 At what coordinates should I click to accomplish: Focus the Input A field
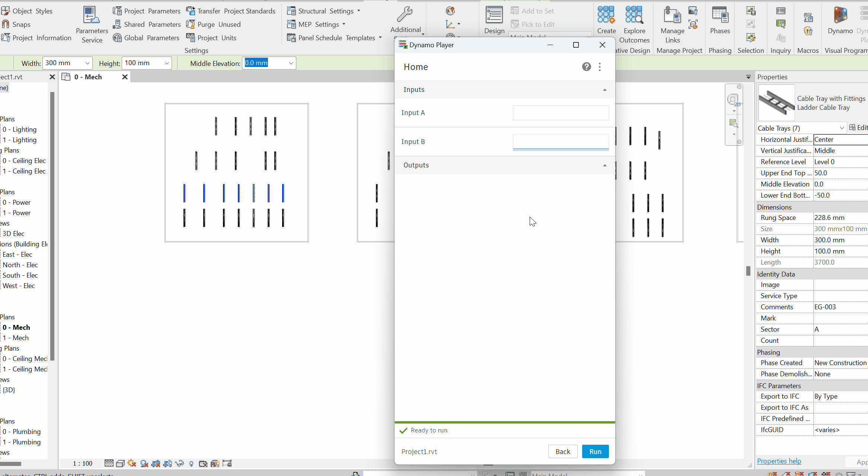(x=561, y=113)
